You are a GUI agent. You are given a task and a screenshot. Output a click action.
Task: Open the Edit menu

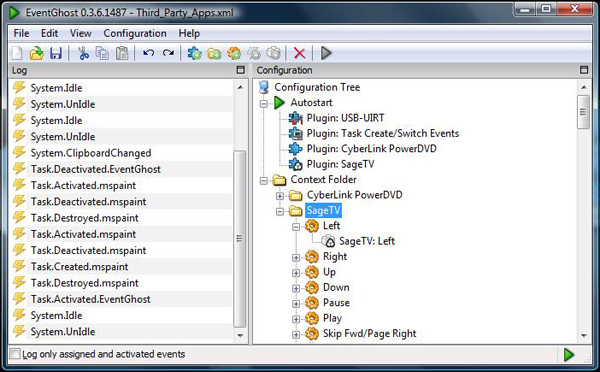pos(49,33)
